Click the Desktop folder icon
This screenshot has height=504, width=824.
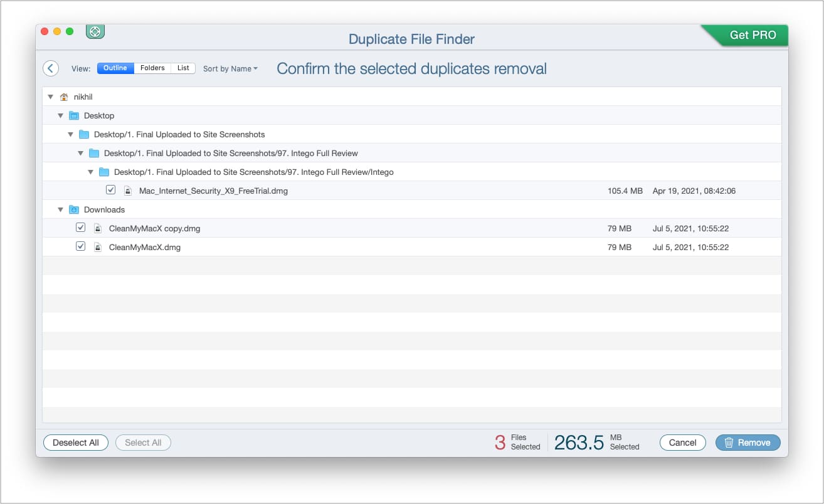tap(74, 116)
